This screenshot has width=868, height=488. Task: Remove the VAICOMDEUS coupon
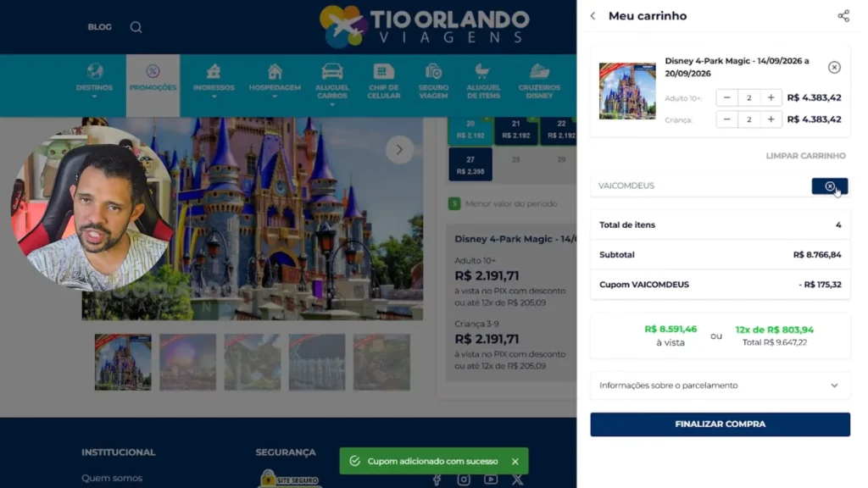(830, 186)
